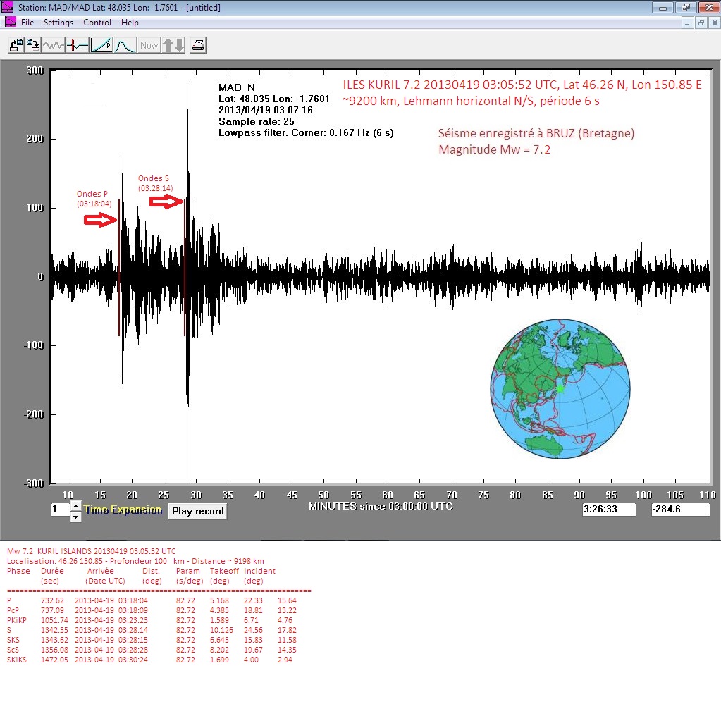Decrease Time Expansion with down arrow
This screenshot has width=721, height=728.
75,517
